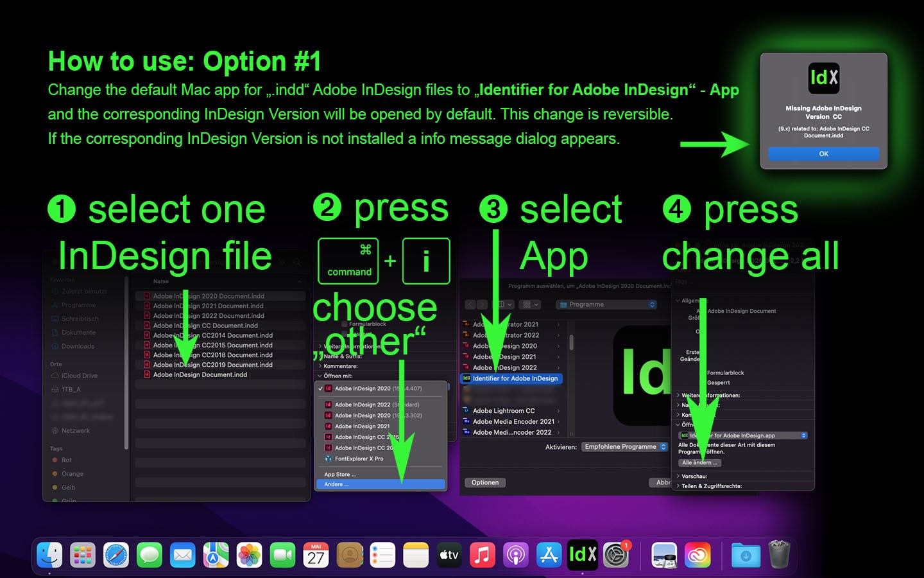The height and width of the screenshot is (578, 924).
Task: Select Adobe InDesign 2022 (Standard) in the menu
Action: point(381,405)
